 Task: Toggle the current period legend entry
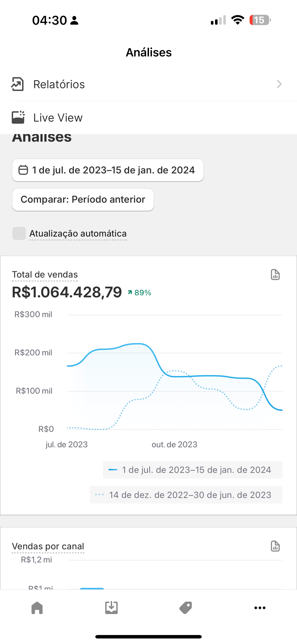click(192, 470)
